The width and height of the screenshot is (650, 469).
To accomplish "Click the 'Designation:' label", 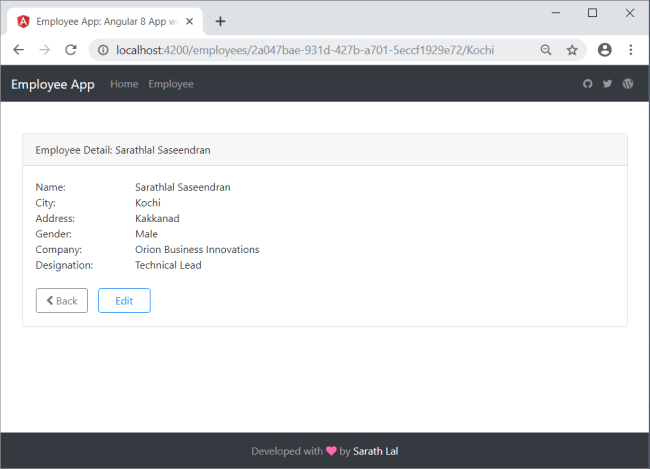I will [x=64, y=265].
